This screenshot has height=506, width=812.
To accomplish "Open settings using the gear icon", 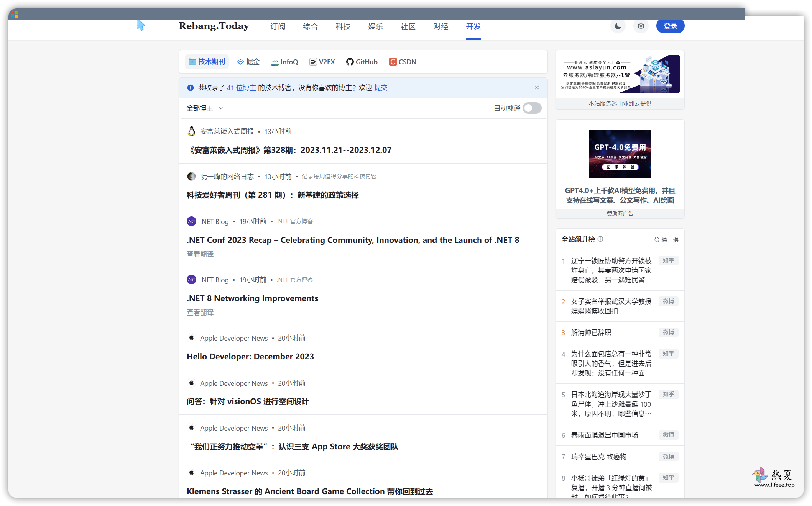I will pyautogui.click(x=641, y=26).
